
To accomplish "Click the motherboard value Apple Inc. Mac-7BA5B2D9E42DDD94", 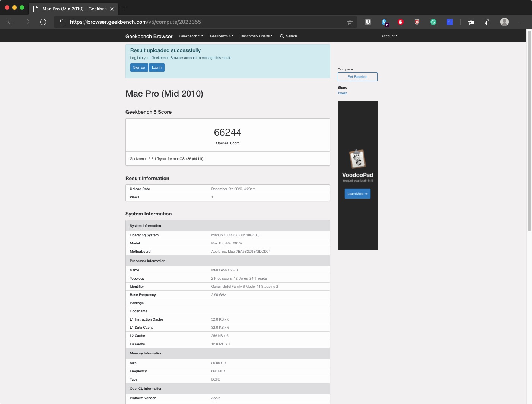I will pyautogui.click(x=241, y=252).
